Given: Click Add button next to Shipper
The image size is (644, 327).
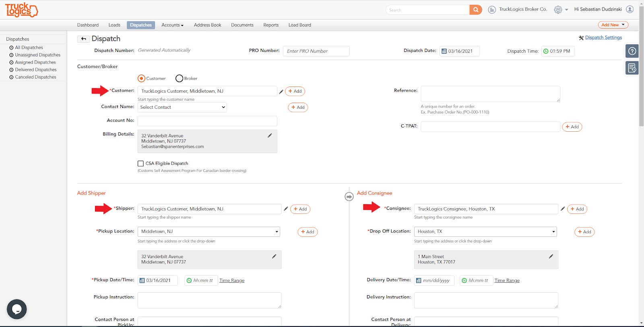Looking at the screenshot, I should pyautogui.click(x=300, y=209).
